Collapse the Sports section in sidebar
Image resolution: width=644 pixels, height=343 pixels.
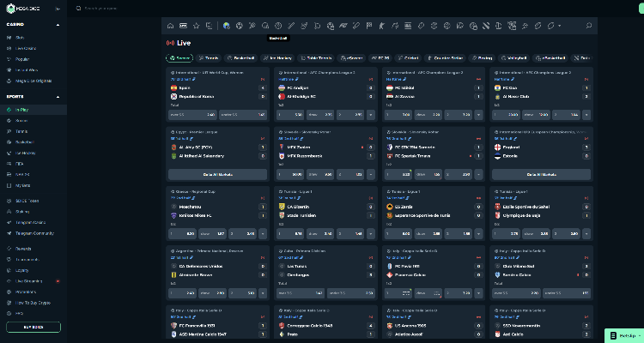(58, 97)
